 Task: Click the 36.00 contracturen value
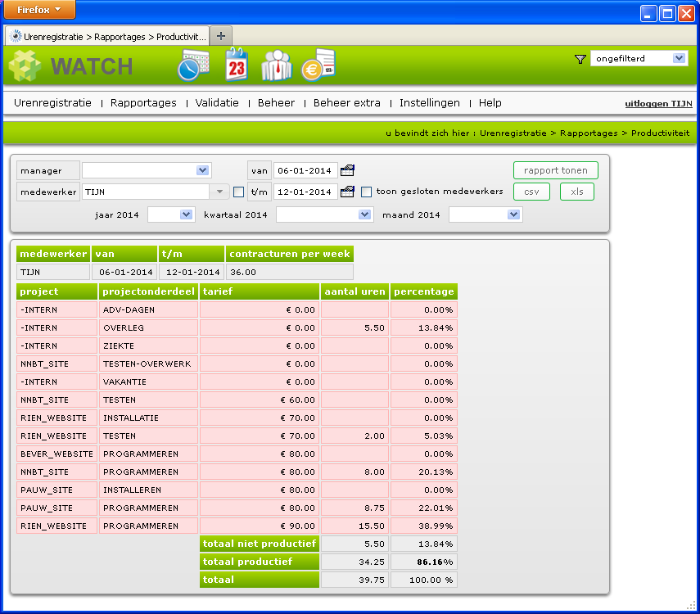[x=290, y=272]
